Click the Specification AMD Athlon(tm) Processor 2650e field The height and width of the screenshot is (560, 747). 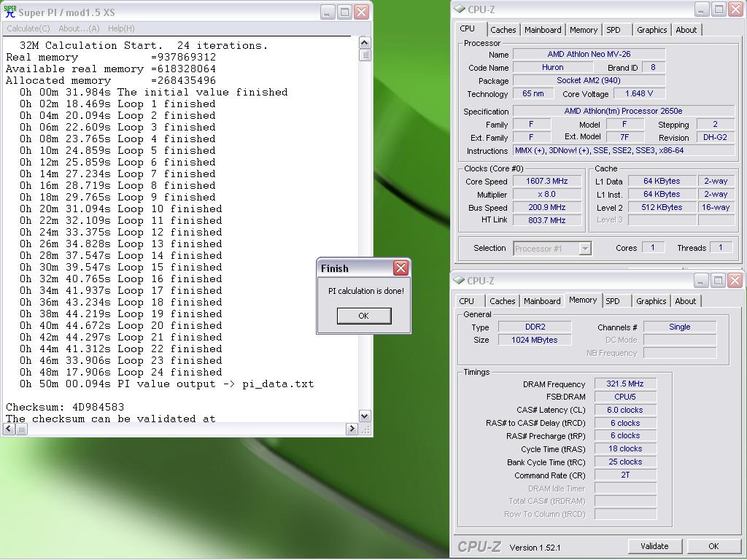click(623, 111)
